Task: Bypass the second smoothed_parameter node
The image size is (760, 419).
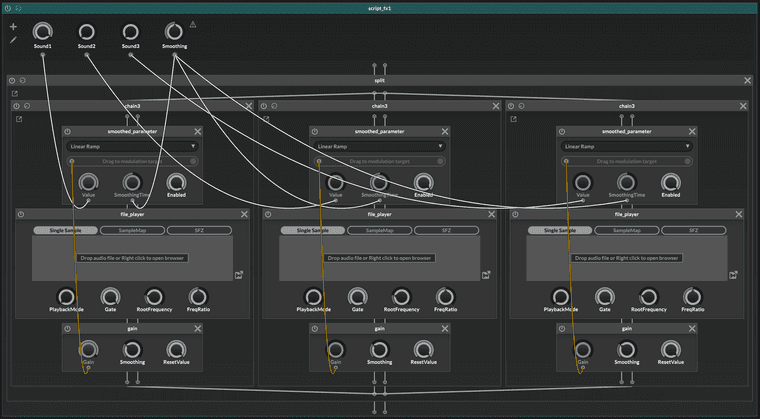Action: pos(315,131)
